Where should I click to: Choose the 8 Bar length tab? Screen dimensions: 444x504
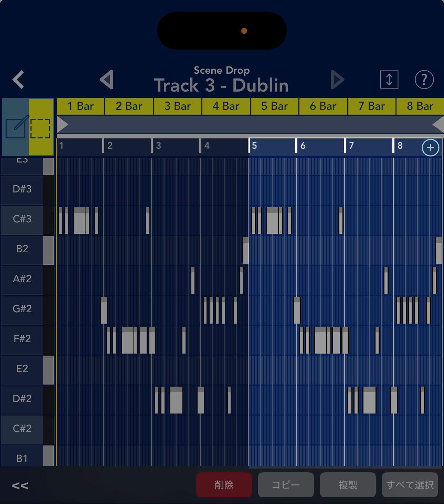coord(420,106)
